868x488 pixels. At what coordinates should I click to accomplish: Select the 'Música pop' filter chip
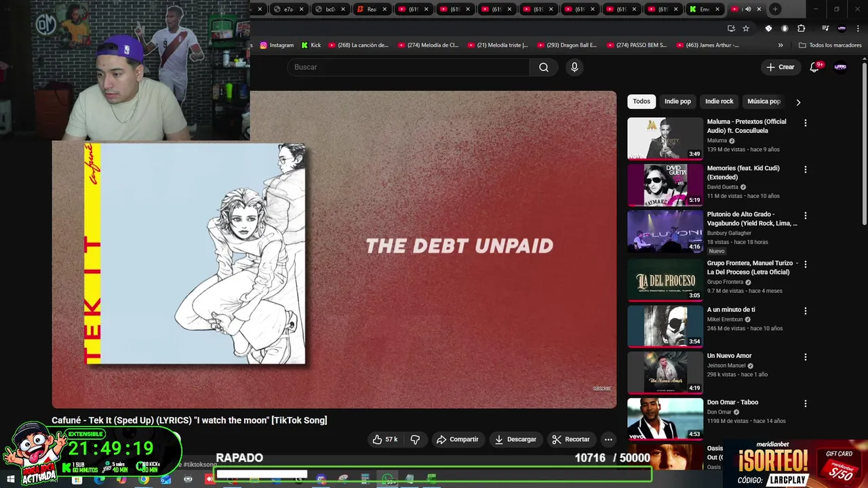click(x=764, y=102)
